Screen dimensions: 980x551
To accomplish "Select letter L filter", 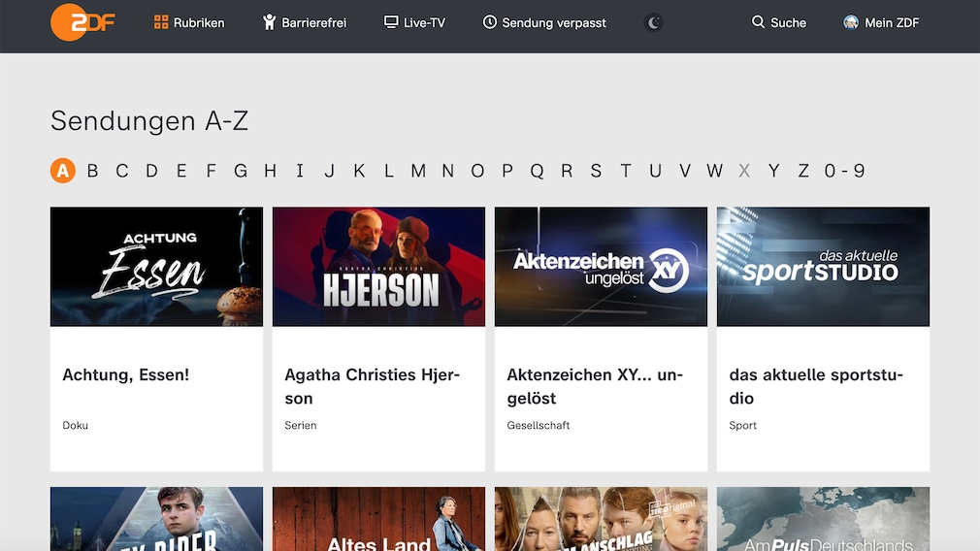I will tap(389, 171).
